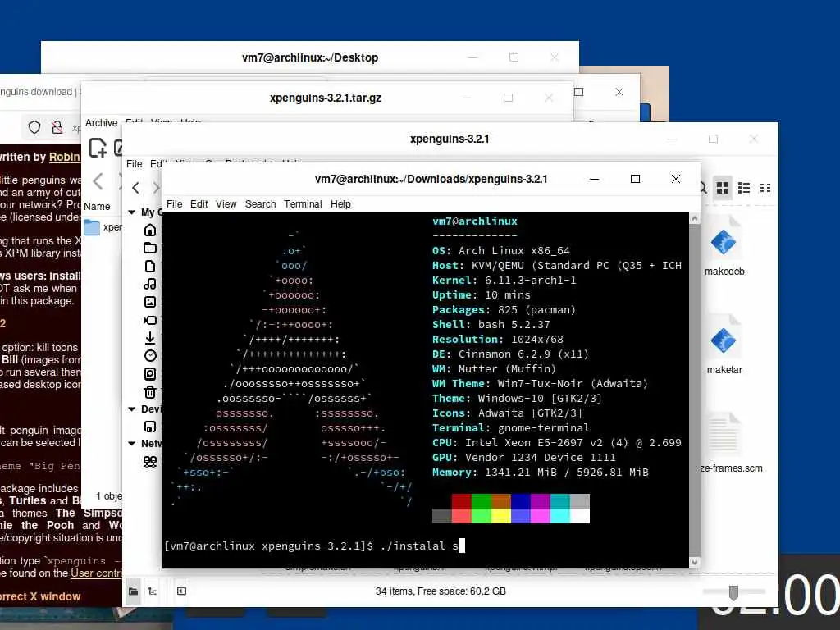Switch Nemo to list view

[743, 188]
